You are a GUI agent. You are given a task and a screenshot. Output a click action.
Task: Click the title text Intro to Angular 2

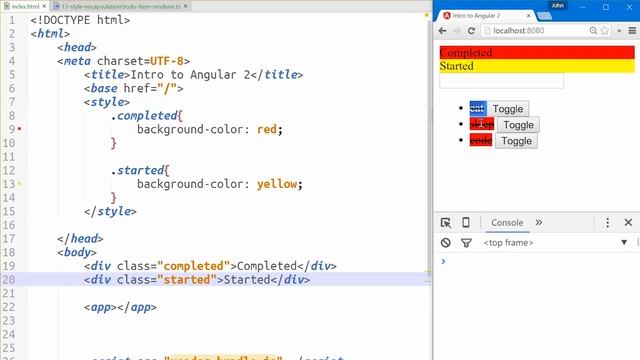190,75
